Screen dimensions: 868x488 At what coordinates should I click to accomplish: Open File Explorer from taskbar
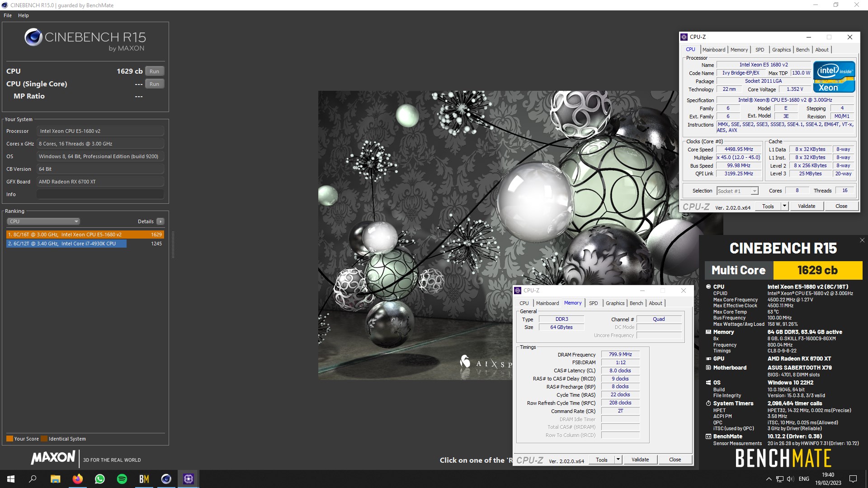coord(55,479)
